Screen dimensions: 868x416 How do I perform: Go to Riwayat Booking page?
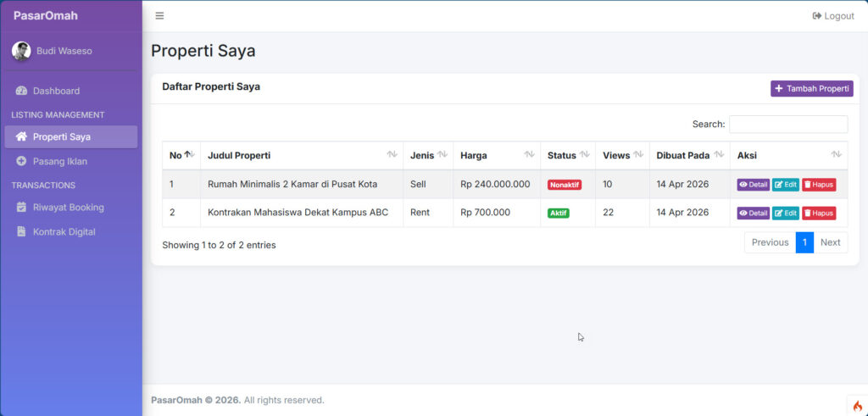coord(68,207)
